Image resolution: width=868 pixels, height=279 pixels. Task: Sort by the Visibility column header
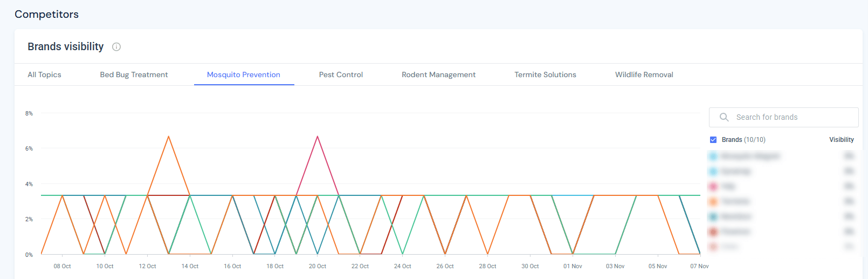click(841, 140)
